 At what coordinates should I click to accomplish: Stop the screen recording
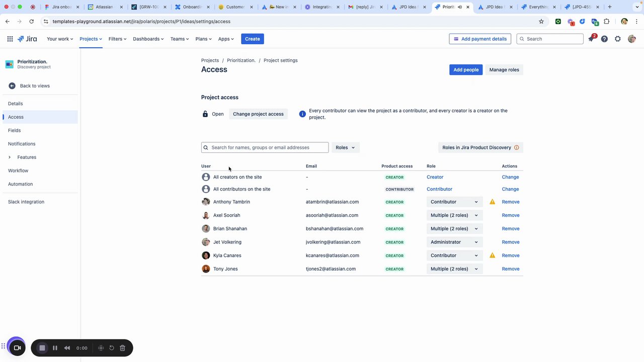pos(42,348)
